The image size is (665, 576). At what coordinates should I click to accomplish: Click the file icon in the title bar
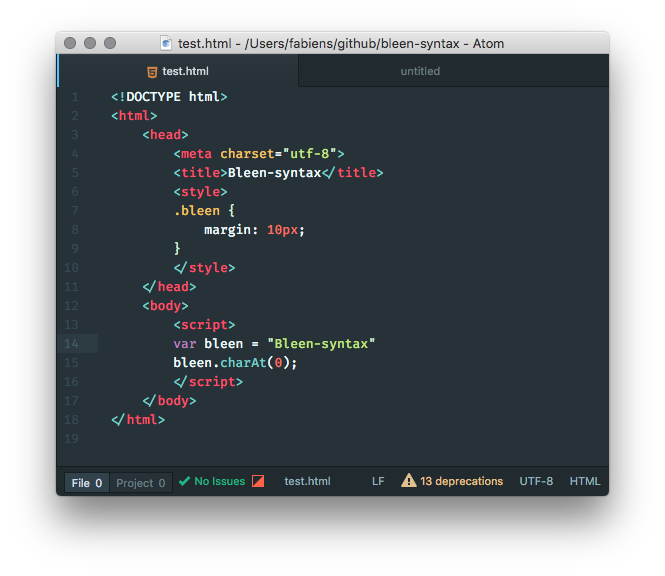pyautogui.click(x=166, y=43)
